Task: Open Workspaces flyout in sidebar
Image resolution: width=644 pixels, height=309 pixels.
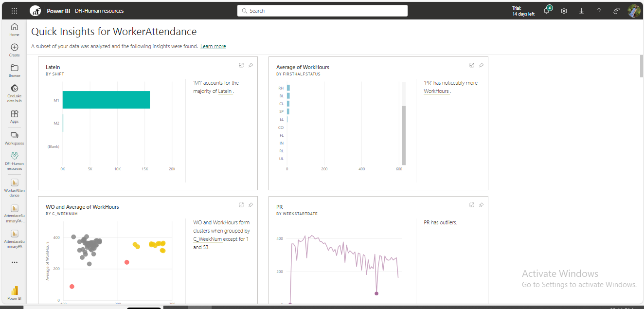Action: click(x=15, y=138)
